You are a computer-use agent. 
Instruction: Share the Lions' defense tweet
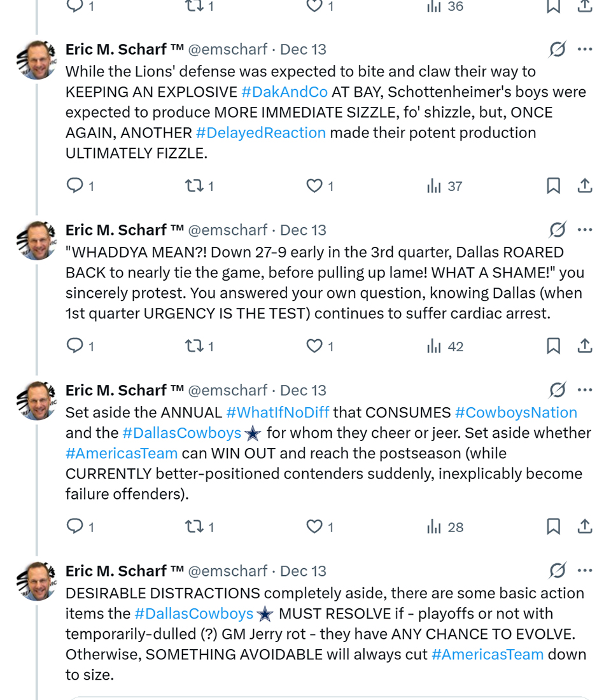click(584, 186)
